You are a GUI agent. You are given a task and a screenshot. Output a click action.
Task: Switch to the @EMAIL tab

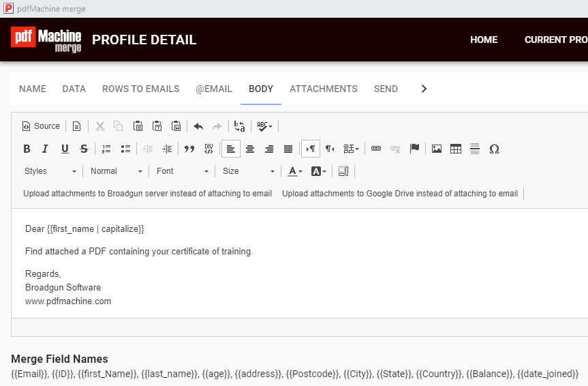214,89
